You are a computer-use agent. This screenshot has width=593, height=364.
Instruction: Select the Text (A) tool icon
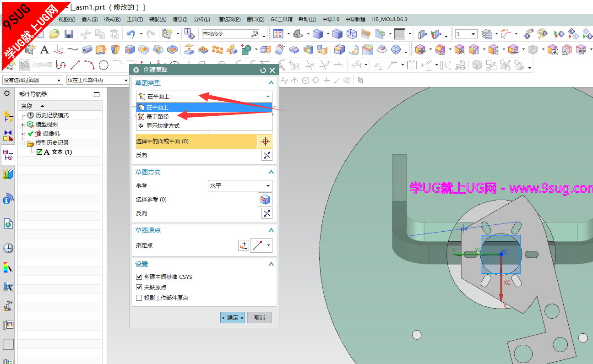pos(44,49)
